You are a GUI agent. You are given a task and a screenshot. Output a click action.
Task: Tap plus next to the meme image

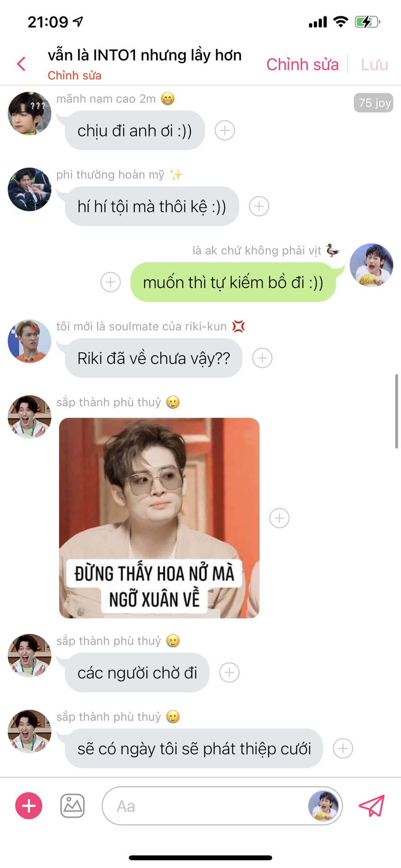279,518
